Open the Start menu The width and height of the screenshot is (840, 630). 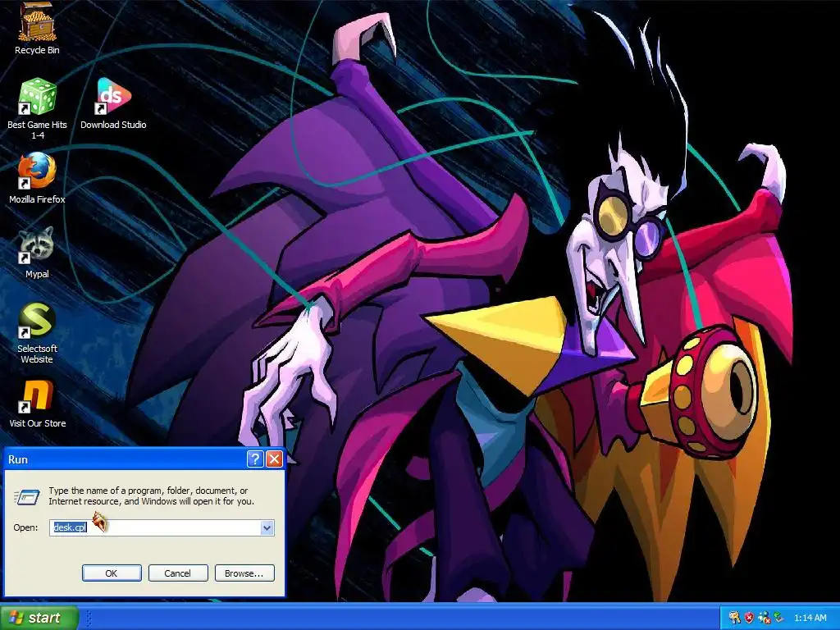39,618
